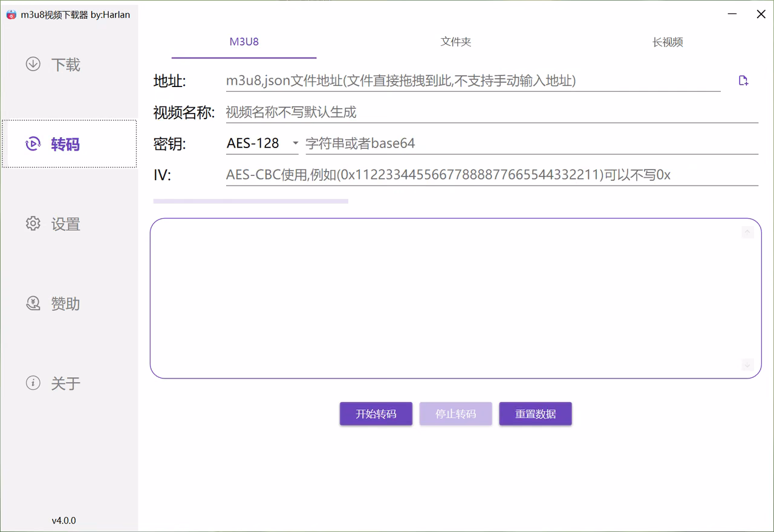
Task: Click the log scroll-up arrow
Action: click(747, 232)
